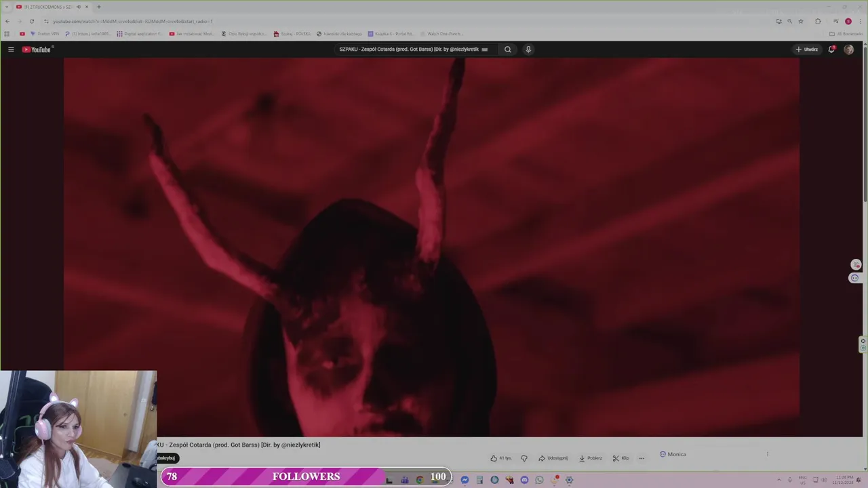The height and width of the screenshot is (488, 868).
Task: Open WhatsApp from the taskbar
Action: click(x=539, y=480)
